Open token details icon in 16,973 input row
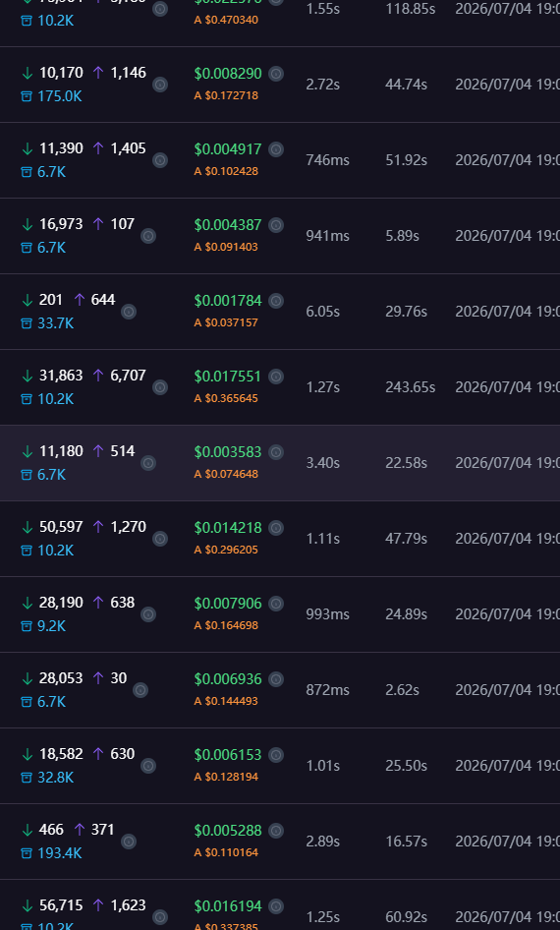Screen dimensions: 560x930 pos(148,236)
